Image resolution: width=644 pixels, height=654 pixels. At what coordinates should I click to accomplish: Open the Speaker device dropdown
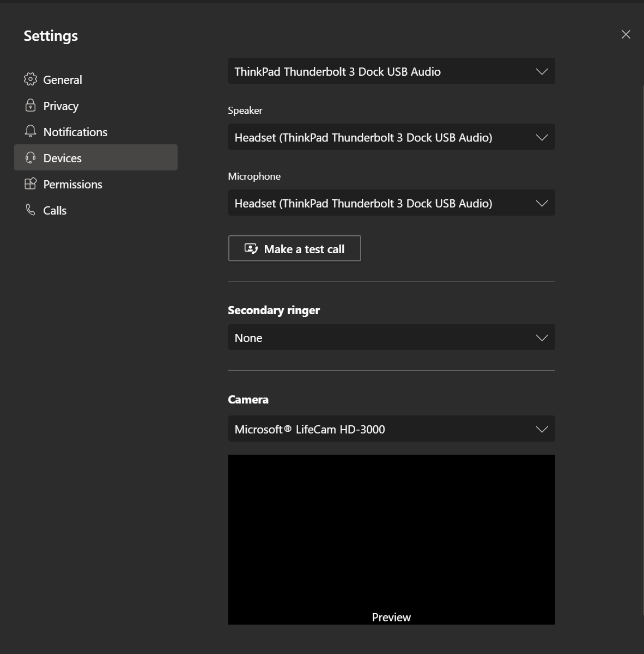391,137
